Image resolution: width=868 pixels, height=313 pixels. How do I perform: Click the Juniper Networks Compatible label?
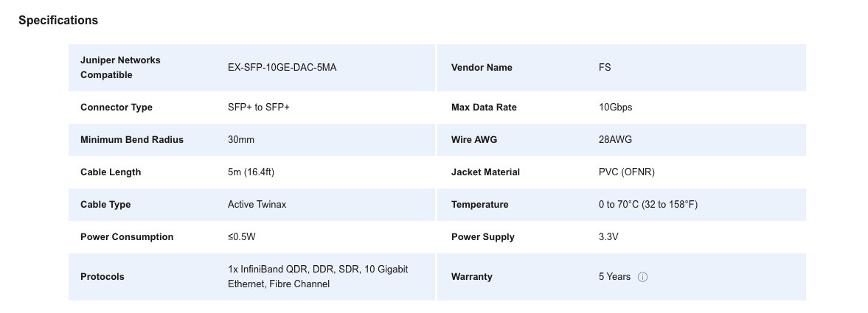pyautogui.click(x=120, y=68)
